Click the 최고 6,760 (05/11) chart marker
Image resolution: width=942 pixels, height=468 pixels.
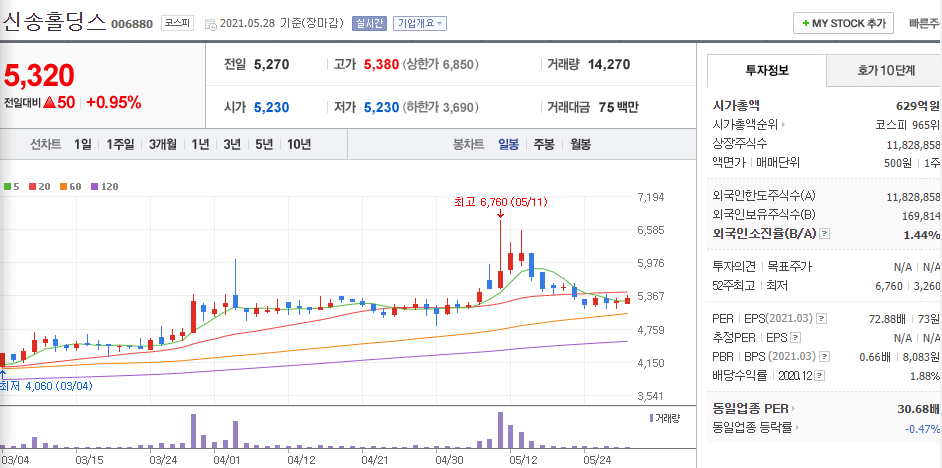tap(502, 203)
